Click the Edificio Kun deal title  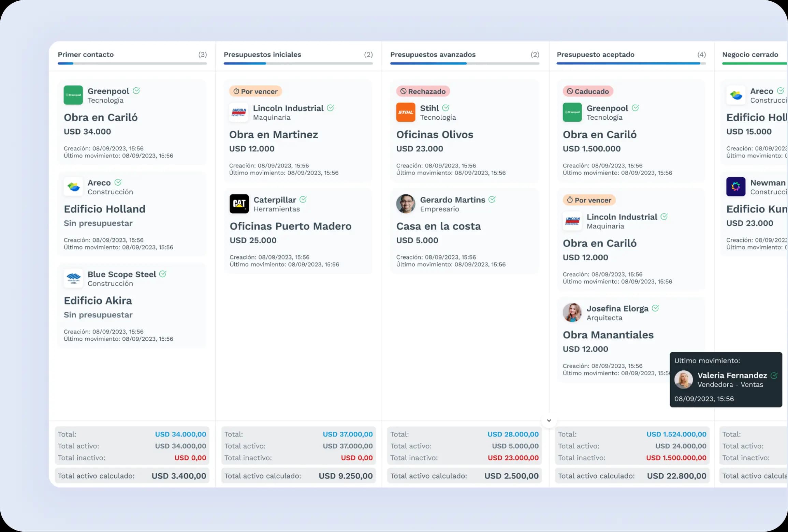(x=757, y=209)
